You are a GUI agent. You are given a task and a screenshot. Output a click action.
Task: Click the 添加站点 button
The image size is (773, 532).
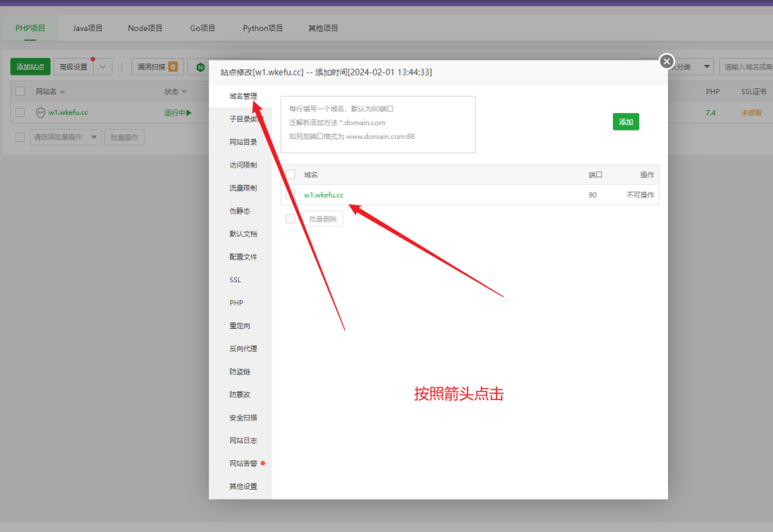point(30,67)
